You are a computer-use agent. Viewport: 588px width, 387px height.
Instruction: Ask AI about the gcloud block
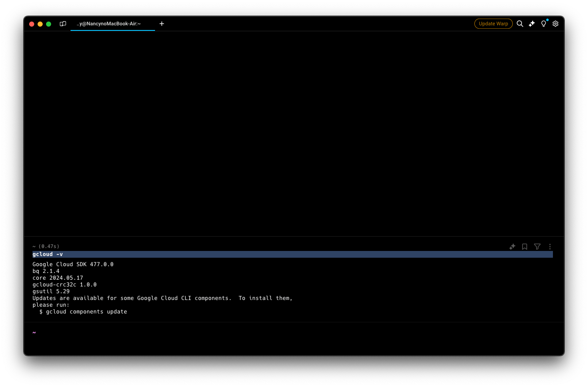click(512, 247)
